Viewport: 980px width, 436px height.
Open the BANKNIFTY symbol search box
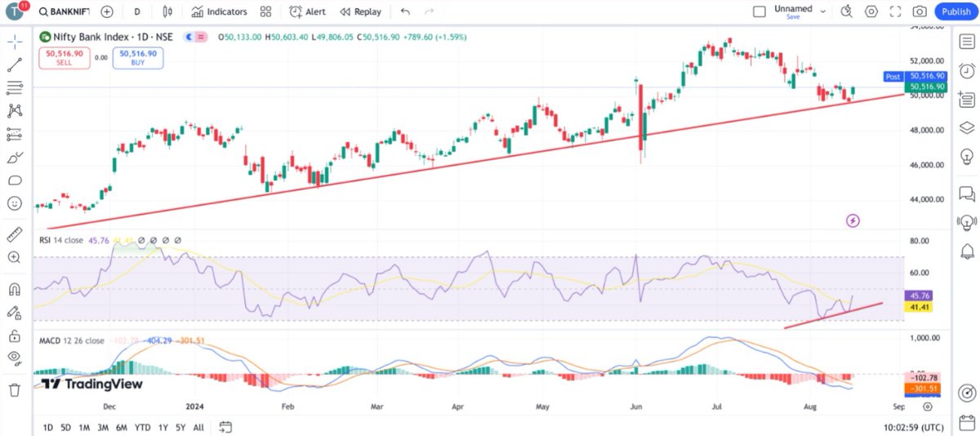click(66, 11)
